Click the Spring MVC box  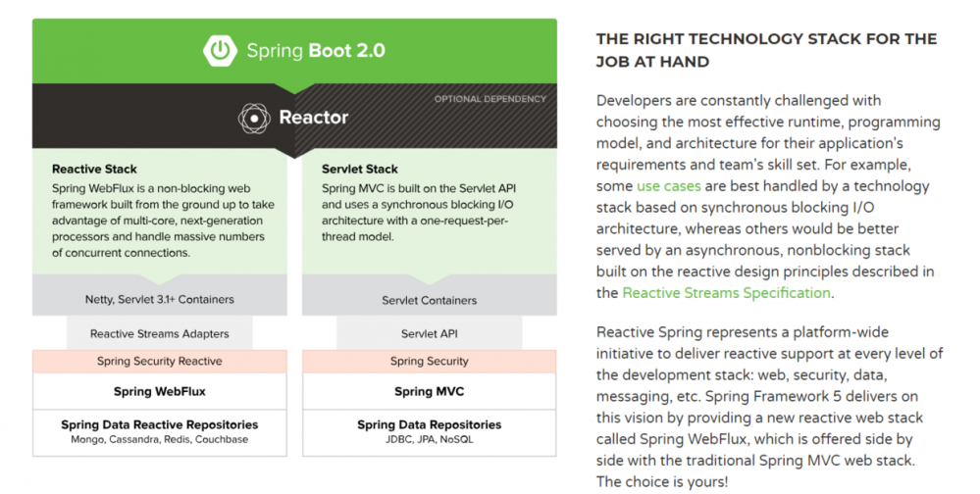coord(429,392)
